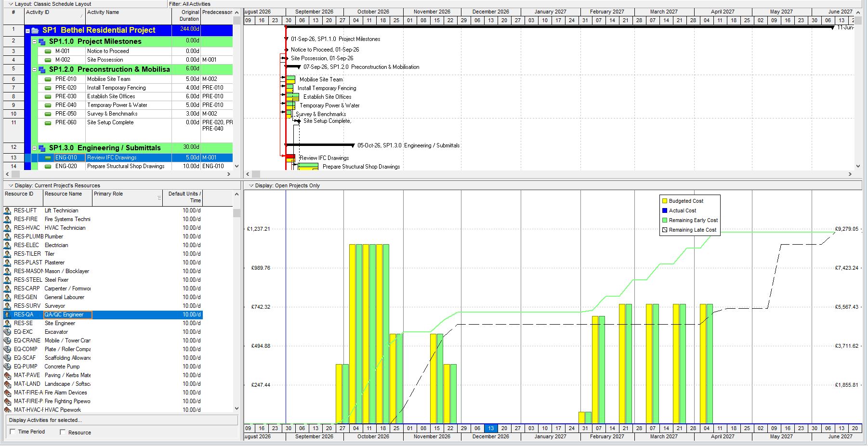Click the resource icon for RES-SE

pyautogui.click(x=7, y=323)
